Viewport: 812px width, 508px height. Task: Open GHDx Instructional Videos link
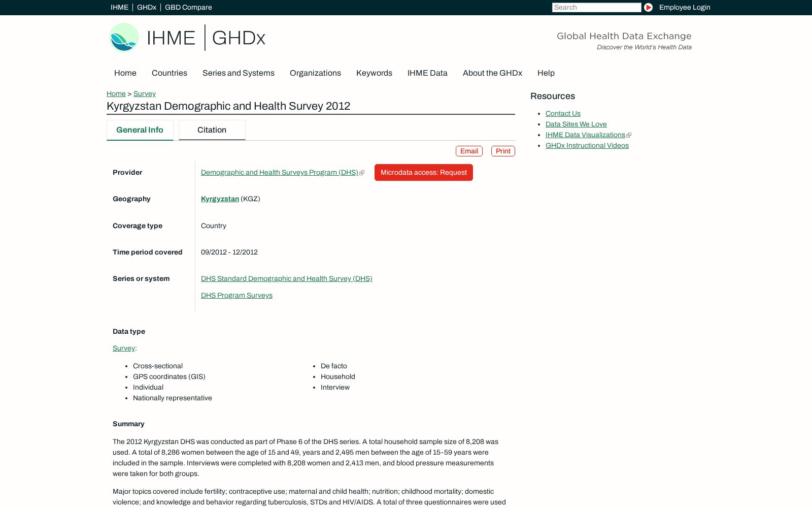[x=587, y=146]
